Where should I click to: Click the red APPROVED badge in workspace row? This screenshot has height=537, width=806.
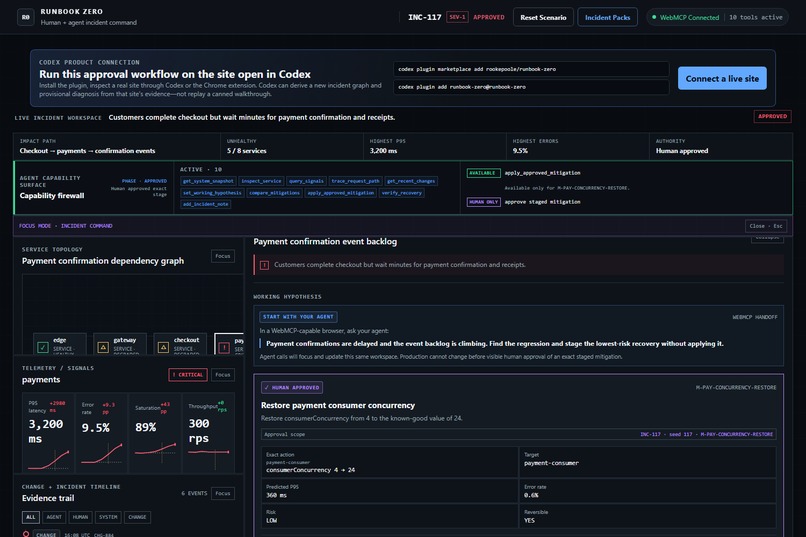772,117
